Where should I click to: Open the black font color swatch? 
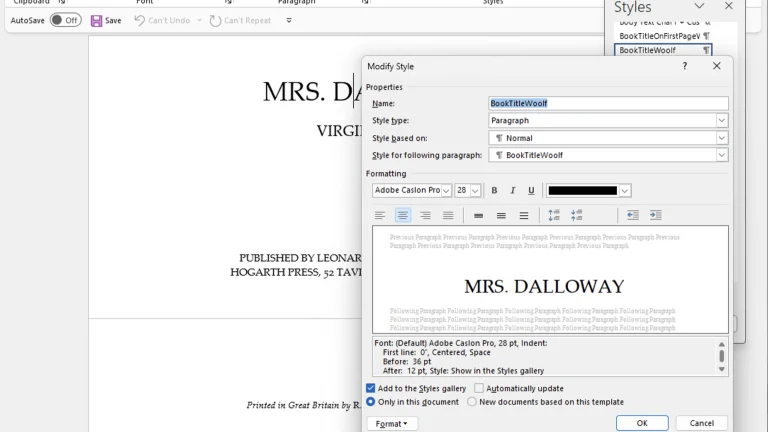582,191
